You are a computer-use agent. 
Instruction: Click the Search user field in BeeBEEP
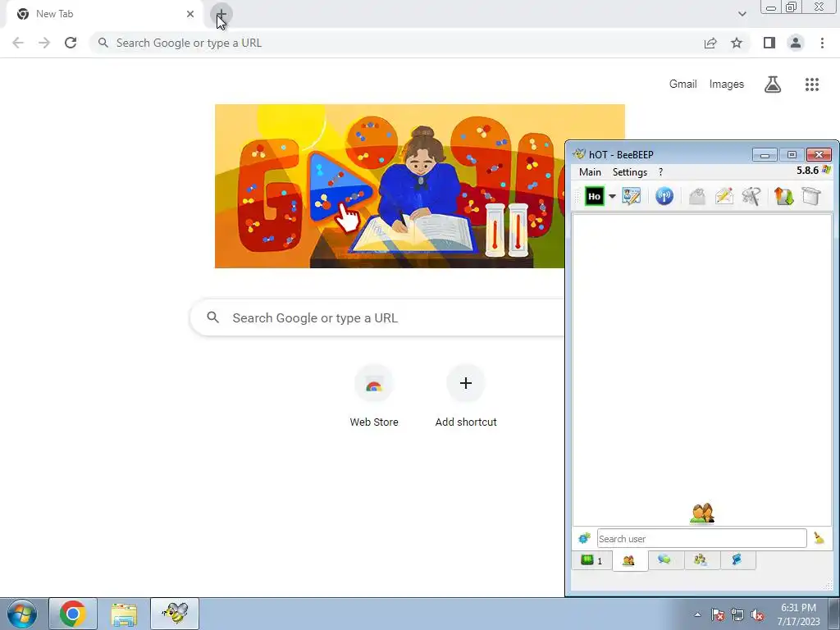(702, 538)
